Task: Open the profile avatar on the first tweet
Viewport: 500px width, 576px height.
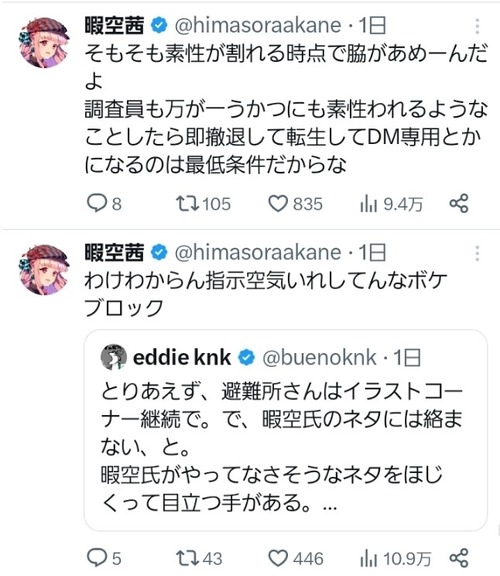Action: [x=44, y=43]
